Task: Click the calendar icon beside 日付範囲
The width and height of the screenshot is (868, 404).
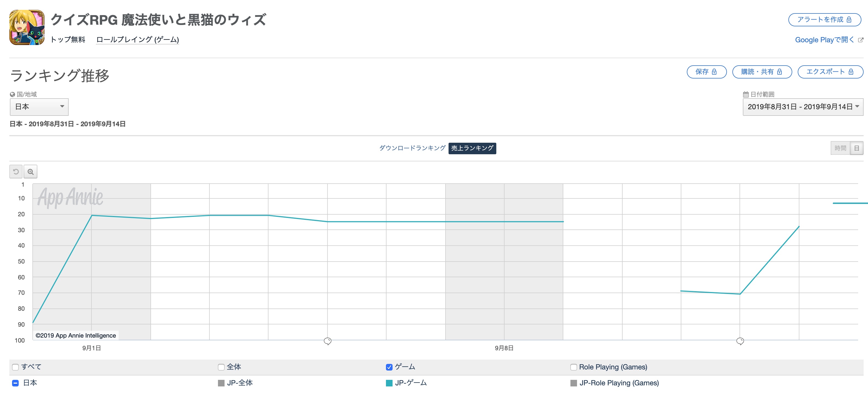Action: coord(746,95)
